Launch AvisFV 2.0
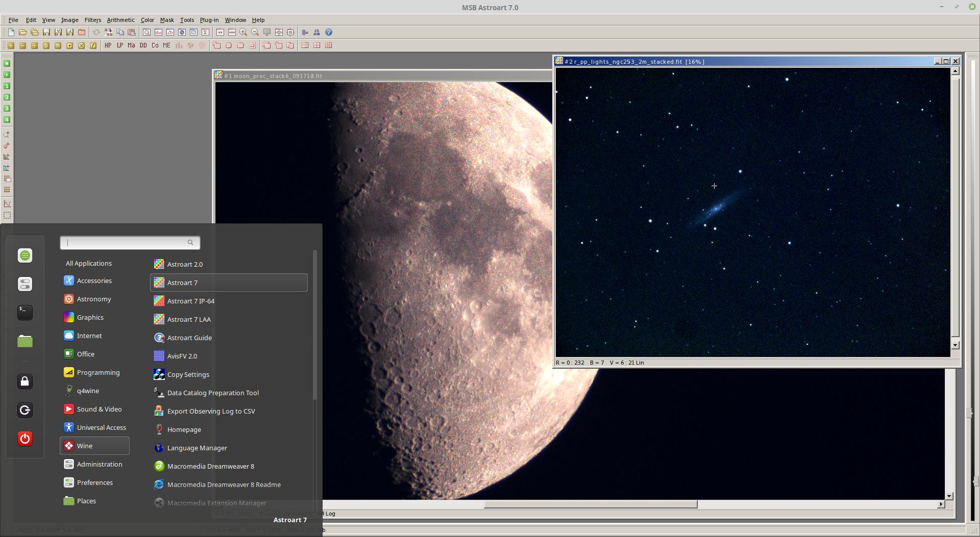 [x=229, y=356]
